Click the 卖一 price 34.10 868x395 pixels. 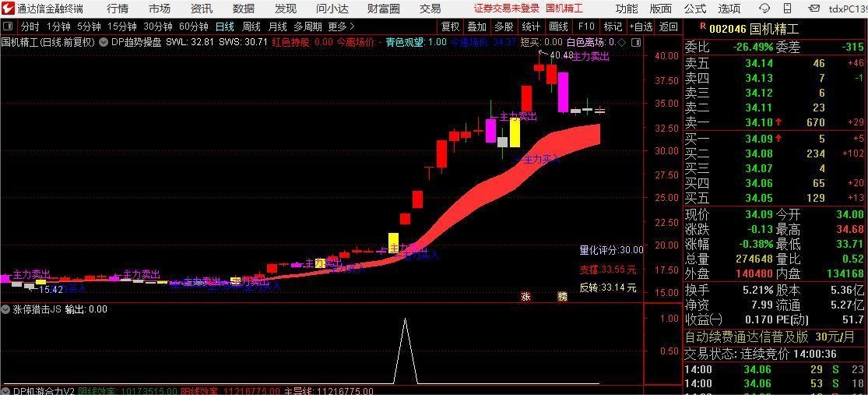click(x=757, y=122)
